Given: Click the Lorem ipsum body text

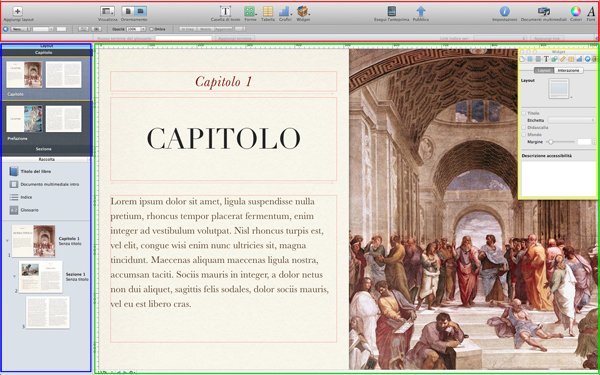Looking at the screenshot, I should point(220,253).
